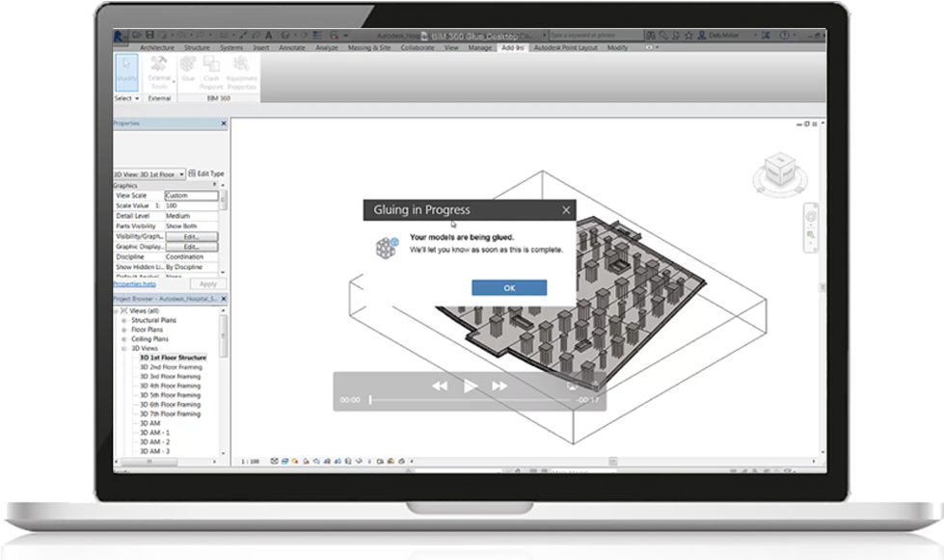Click the Project Browser vertical scrollbar

tap(224, 336)
